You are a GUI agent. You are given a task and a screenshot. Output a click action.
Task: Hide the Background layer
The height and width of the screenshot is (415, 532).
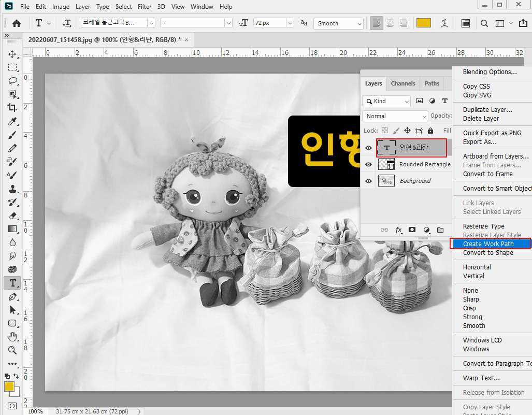click(368, 181)
